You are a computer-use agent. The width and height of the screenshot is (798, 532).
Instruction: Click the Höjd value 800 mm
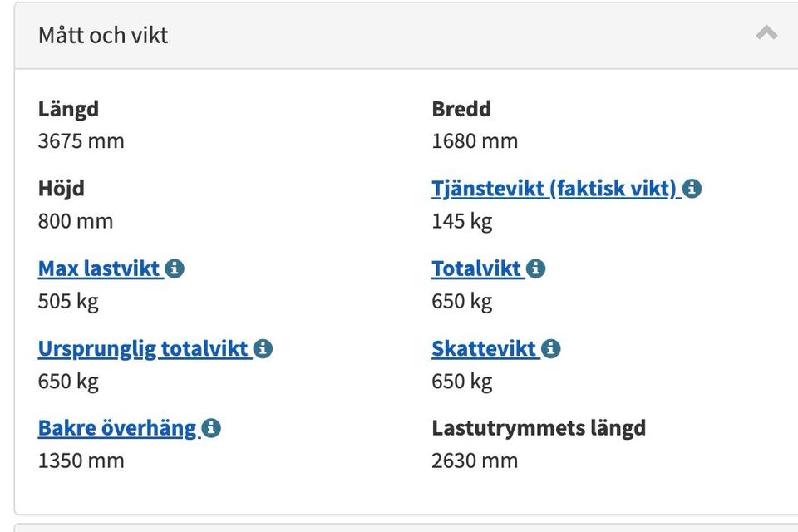pos(76,221)
